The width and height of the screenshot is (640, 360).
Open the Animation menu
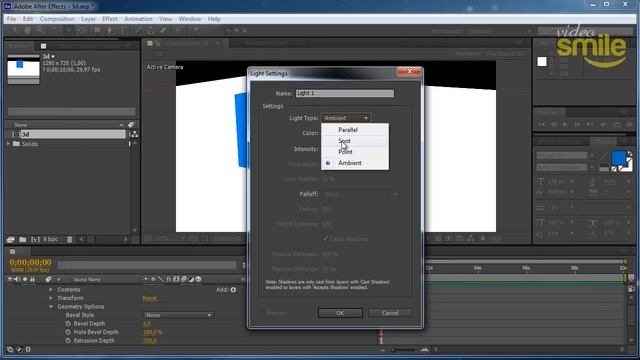point(138,19)
